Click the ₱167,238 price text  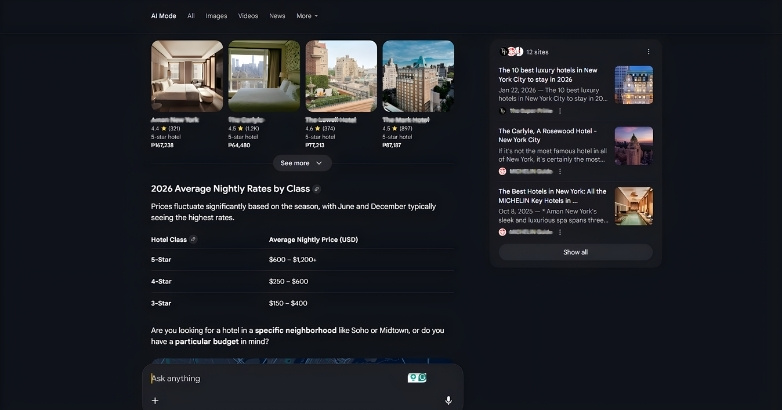162,145
